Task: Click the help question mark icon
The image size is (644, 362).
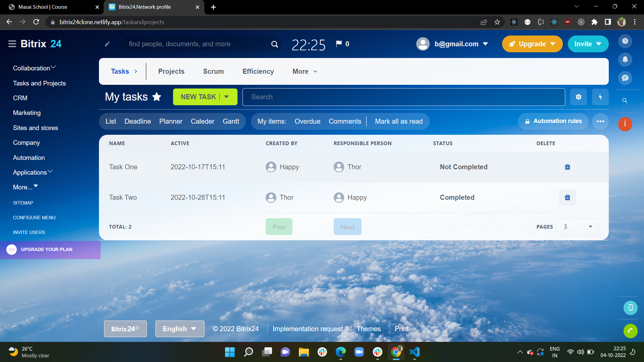Action: point(625,41)
